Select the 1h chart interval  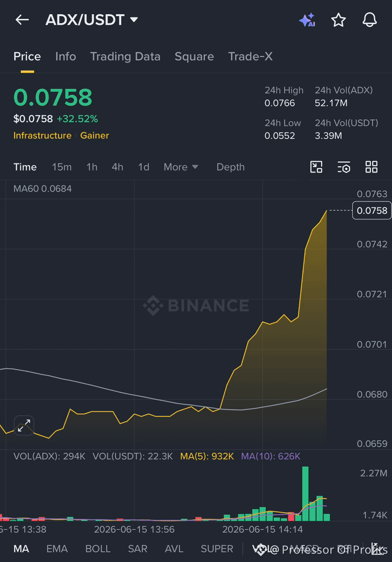click(92, 167)
